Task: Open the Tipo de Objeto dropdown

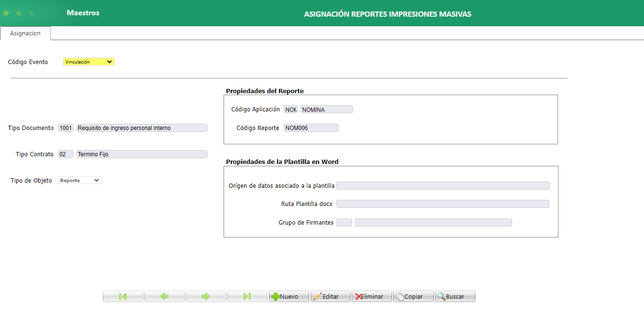Action: click(80, 180)
